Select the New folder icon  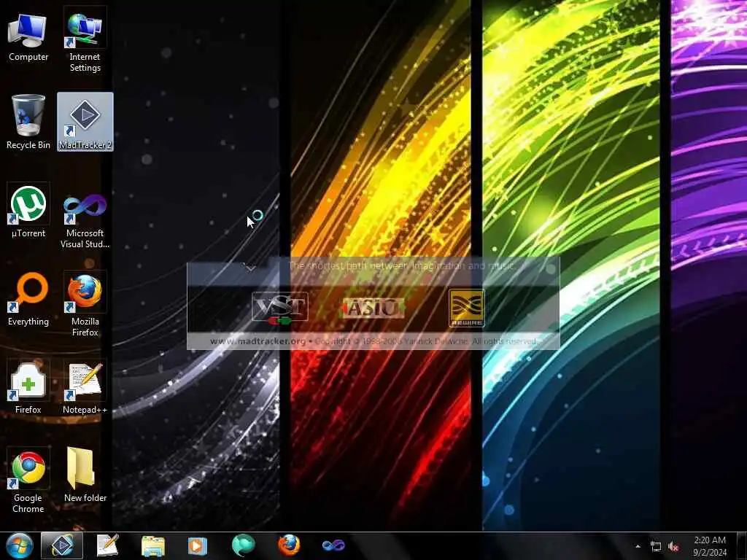[x=85, y=475]
